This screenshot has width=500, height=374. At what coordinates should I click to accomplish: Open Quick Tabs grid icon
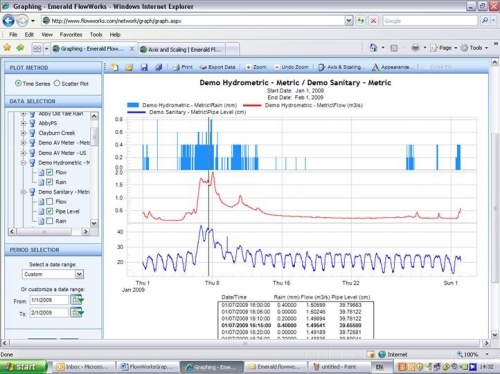pyautogui.click(x=37, y=49)
